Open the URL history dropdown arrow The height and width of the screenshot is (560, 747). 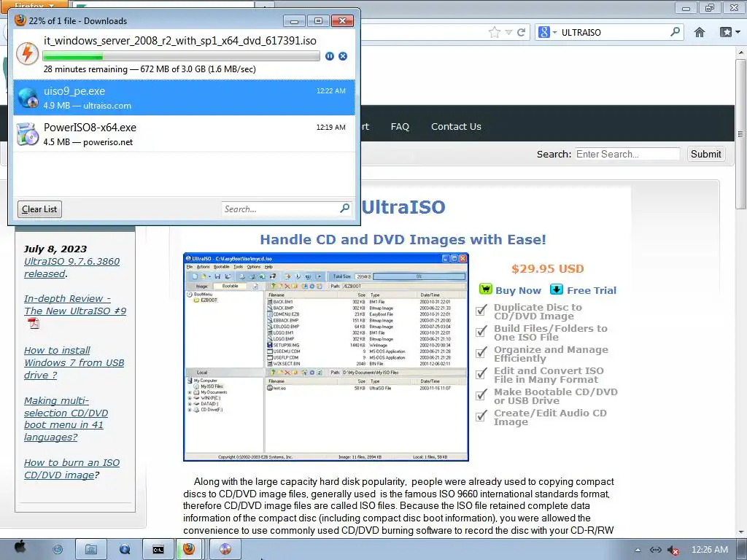click(x=508, y=32)
